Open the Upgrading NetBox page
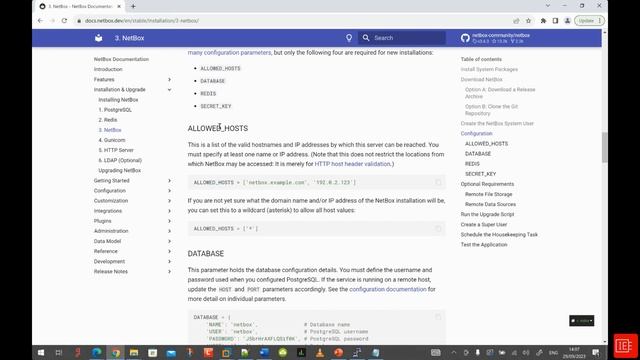The width and height of the screenshot is (640, 360). (x=120, y=170)
